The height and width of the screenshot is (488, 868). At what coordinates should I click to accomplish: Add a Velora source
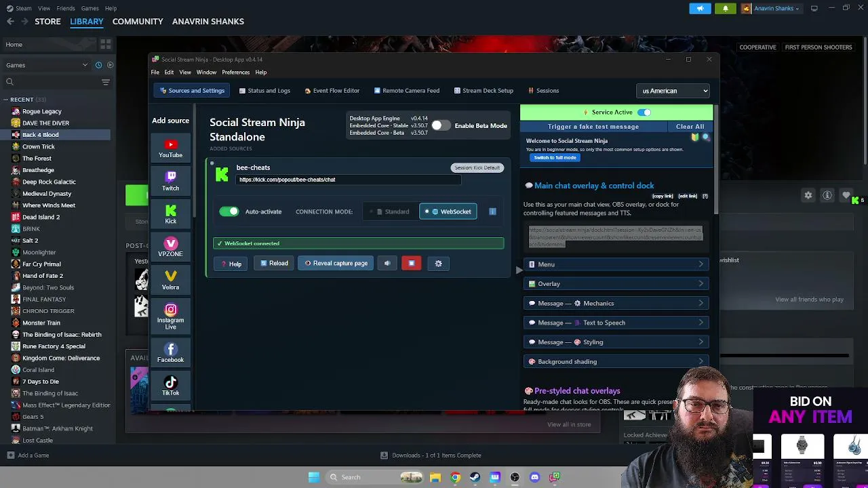tap(170, 280)
